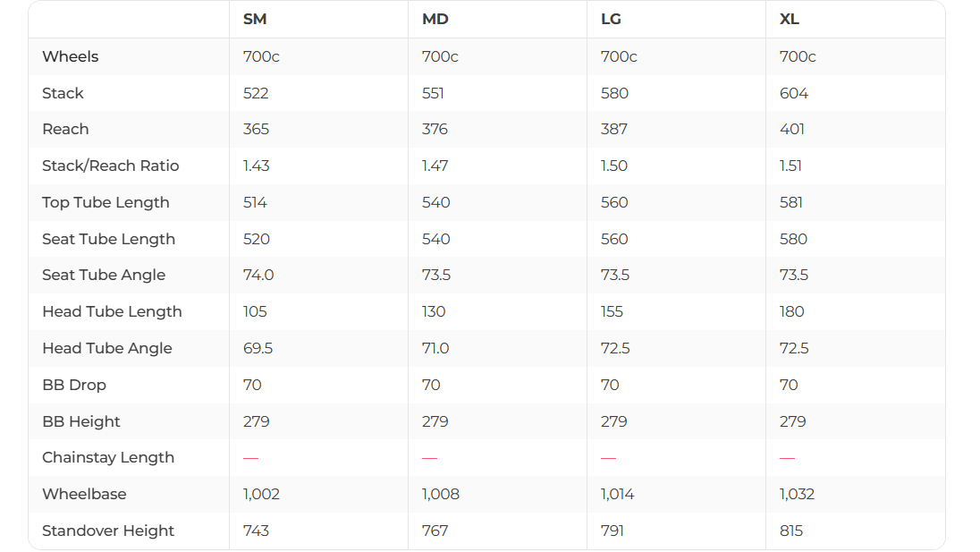The image size is (980, 552).
Task: Select the Reach value 401 for XL
Action: click(792, 129)
